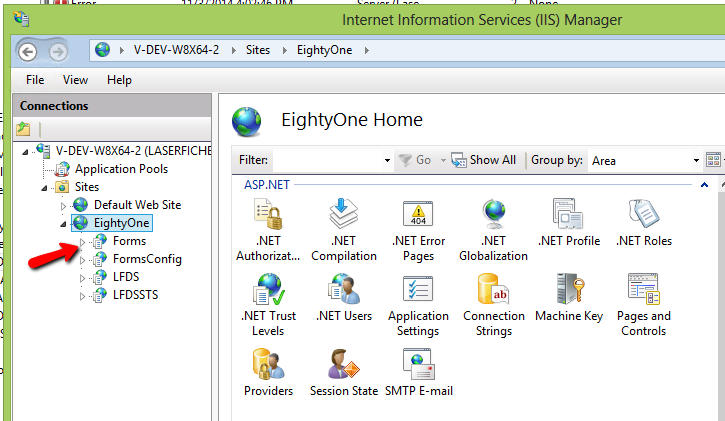Click EightyOne in the address breadcrumb
The image size is (725, 421).
point(325,50)
